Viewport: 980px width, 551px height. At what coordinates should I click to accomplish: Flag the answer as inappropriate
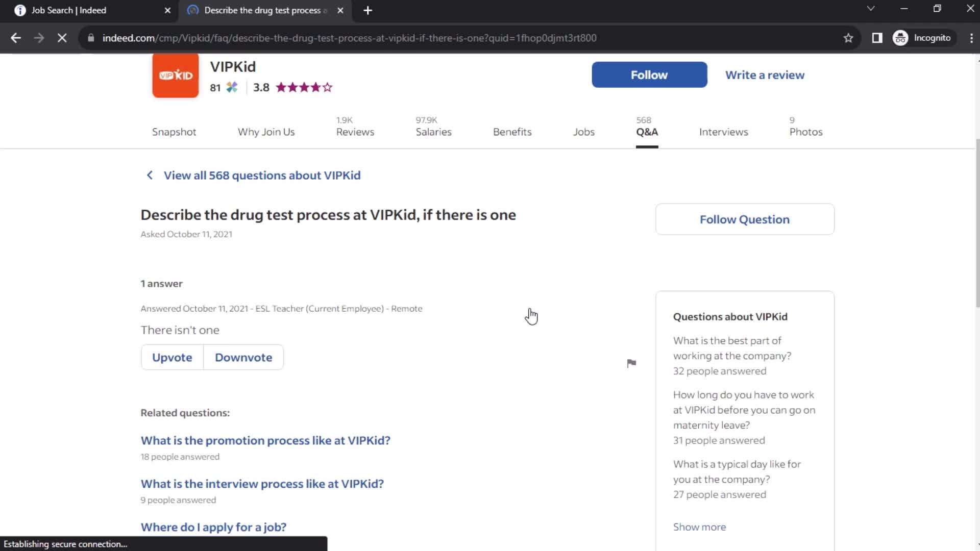click(631, 363)
